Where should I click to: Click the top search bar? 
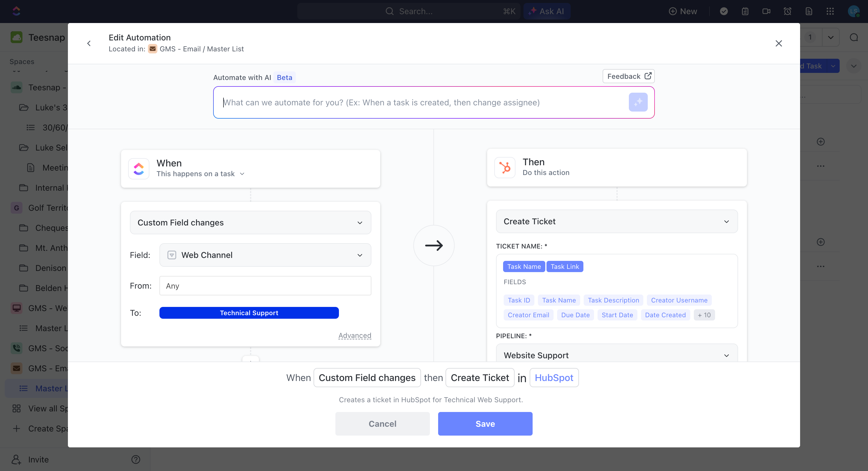pyautogui.click(x=409, y=11)
